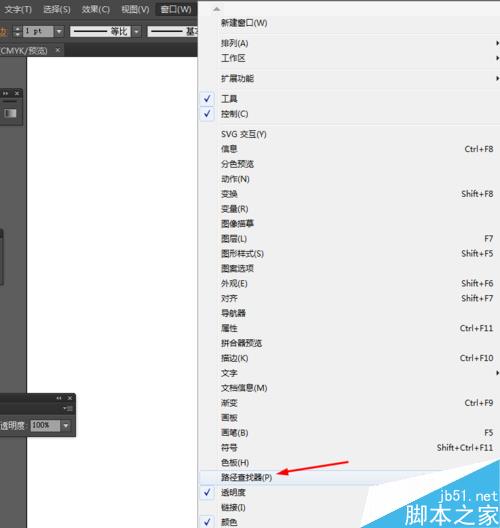Open the 描边(K) panel
This screenshot has width=500, height=528.
coord(350,358)
